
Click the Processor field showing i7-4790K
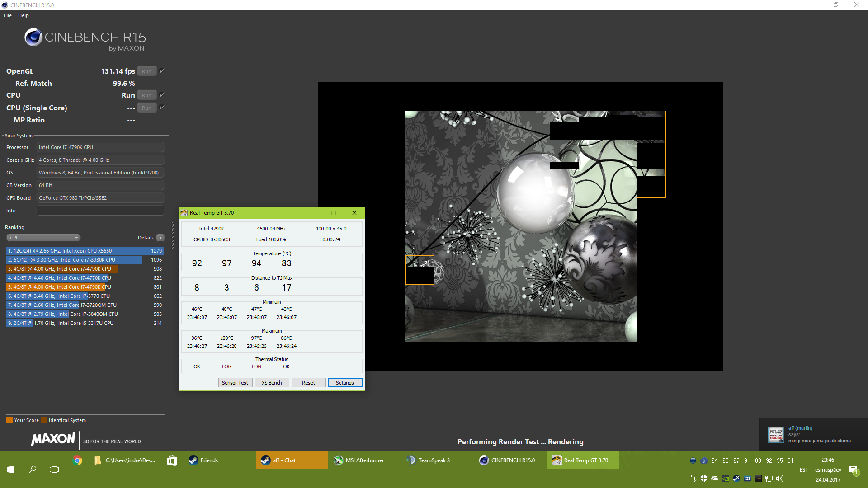[x=100, y=147]
